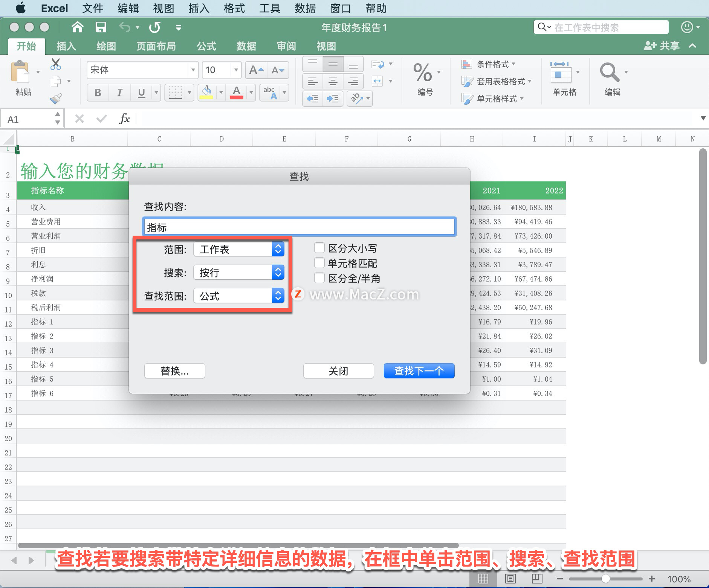Apply underline formatting
709x588 pixels.
(x=141, y=93)
